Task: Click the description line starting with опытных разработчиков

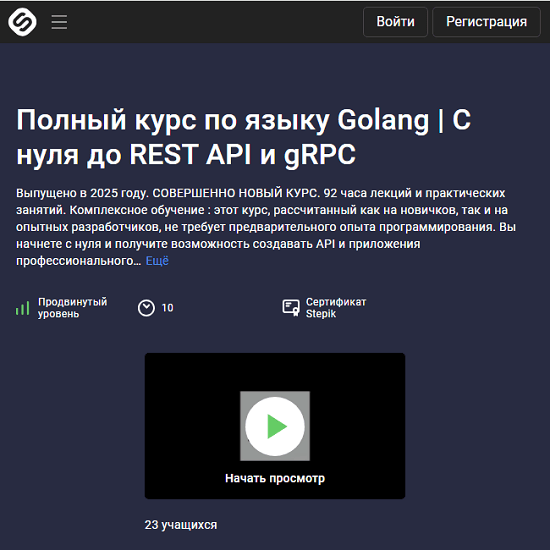Action: click(x=266, y=227)
